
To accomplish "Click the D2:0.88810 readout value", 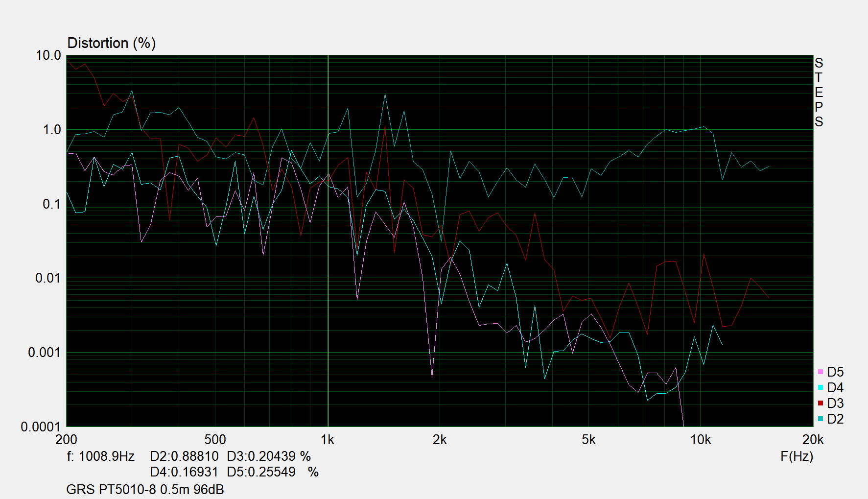I will pos(184,456).
